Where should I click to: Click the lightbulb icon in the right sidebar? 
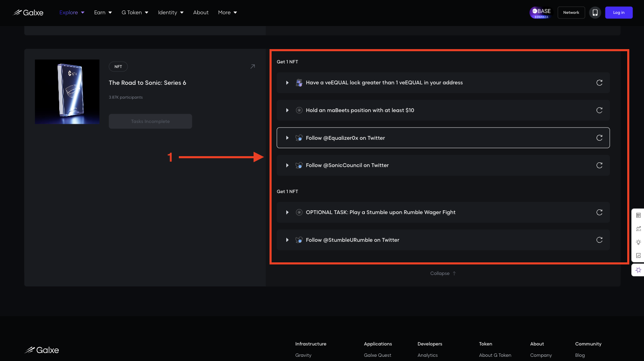(638, 242)
